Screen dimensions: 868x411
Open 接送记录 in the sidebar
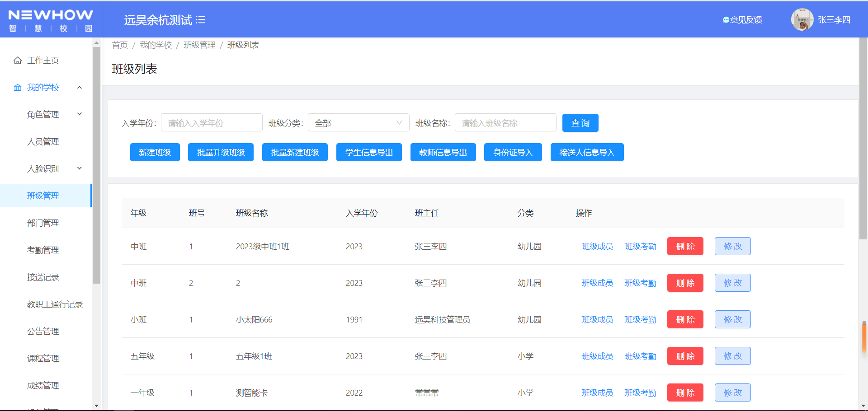click(43, 277)
